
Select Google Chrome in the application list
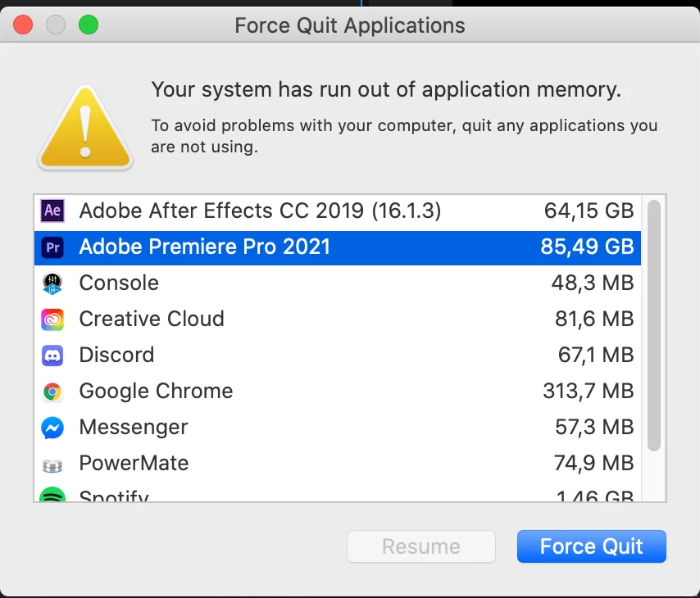156,392
